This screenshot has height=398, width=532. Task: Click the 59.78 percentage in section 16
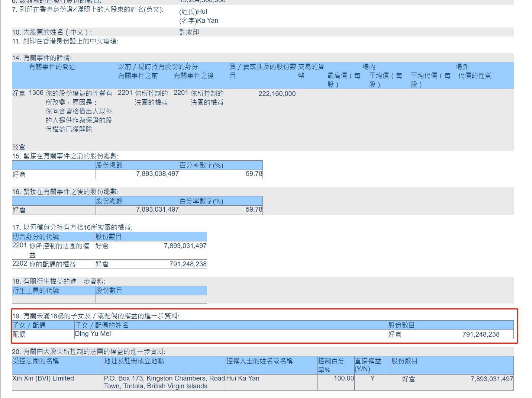click(254, 209)
